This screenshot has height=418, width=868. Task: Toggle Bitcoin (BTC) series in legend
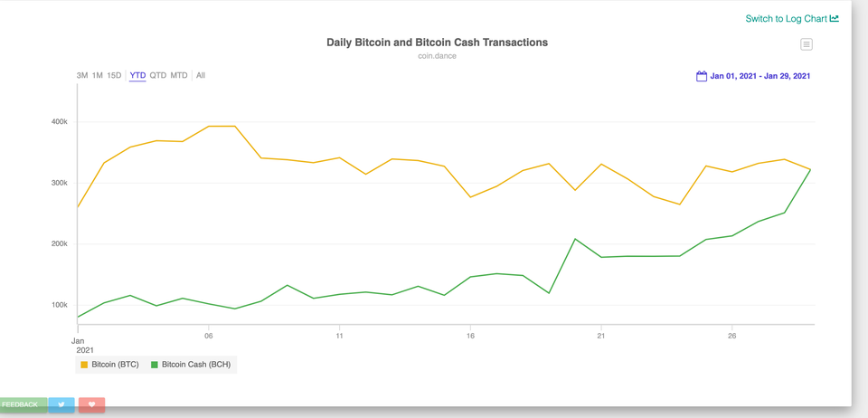115,365
